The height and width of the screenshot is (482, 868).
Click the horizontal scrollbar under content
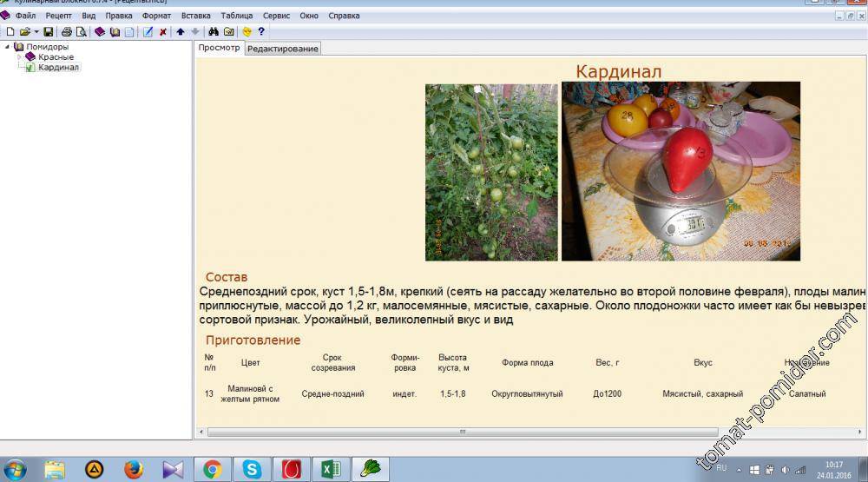pyautogui.click(x=462, y=432)
